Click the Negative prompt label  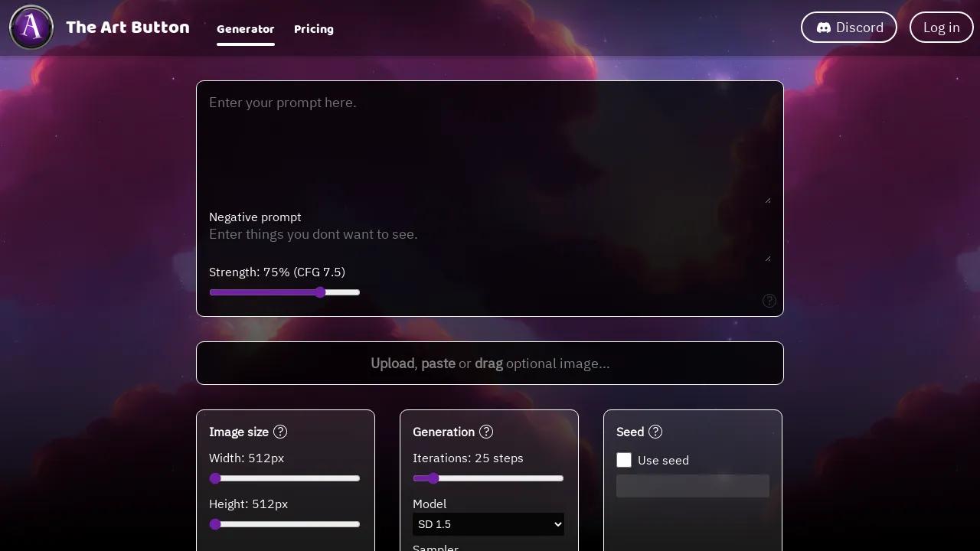click(x=255, y=217)
